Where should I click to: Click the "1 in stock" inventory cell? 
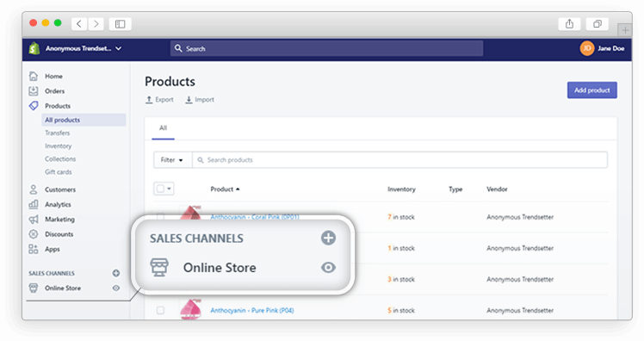point(401,248)
